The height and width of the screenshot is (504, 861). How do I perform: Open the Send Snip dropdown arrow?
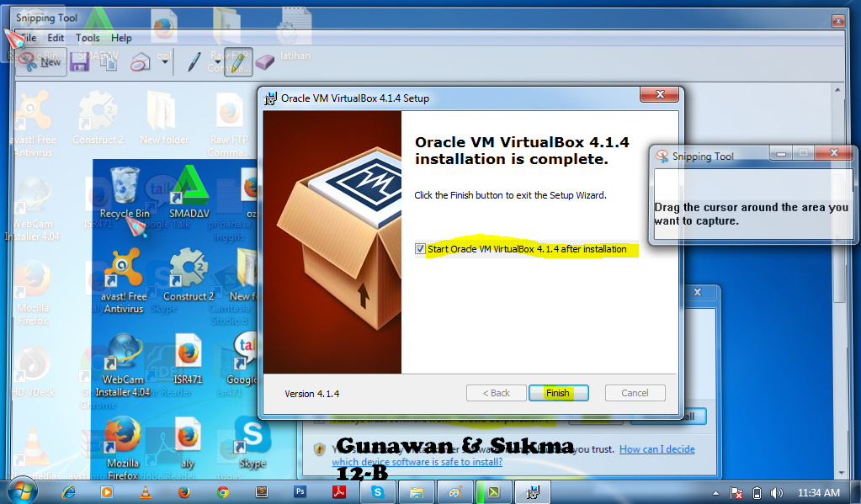point(166,61)
